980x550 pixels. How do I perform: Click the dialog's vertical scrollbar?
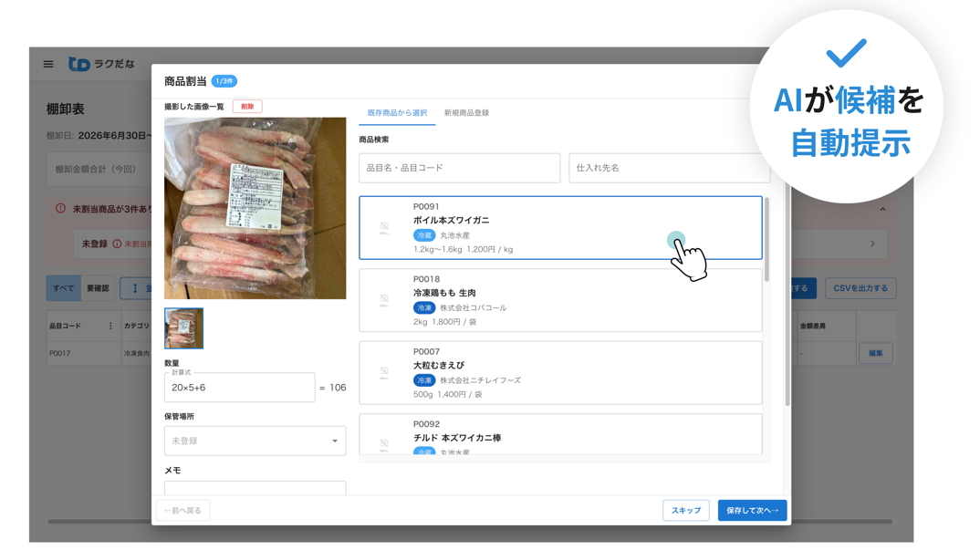coord(787,294)
